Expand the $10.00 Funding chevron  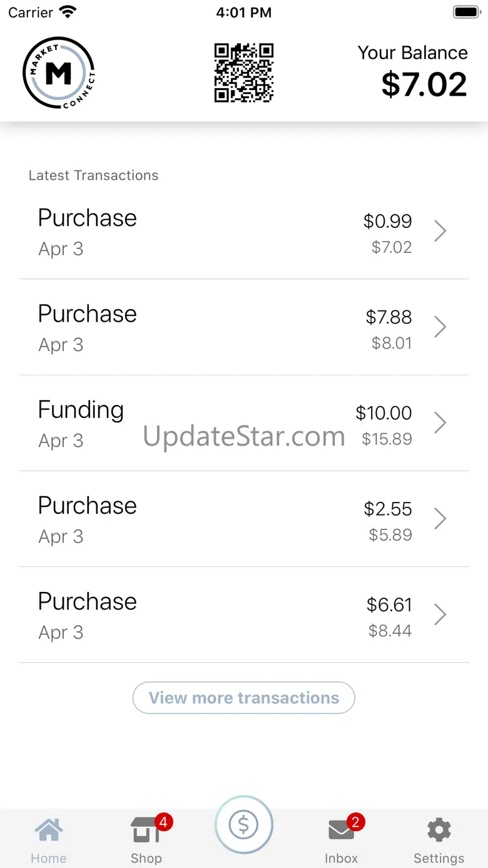pos(440,422)
